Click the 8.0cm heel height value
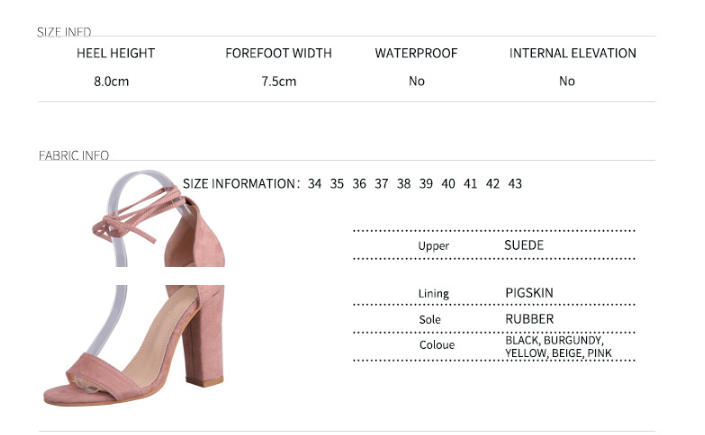Viewport: 705px width, 435px height. pos(111,81)
